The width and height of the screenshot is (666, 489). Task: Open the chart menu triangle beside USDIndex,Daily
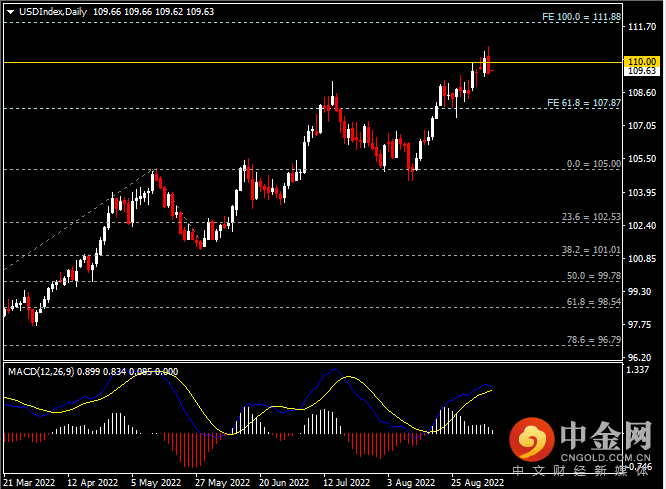[x=11, y=12]
